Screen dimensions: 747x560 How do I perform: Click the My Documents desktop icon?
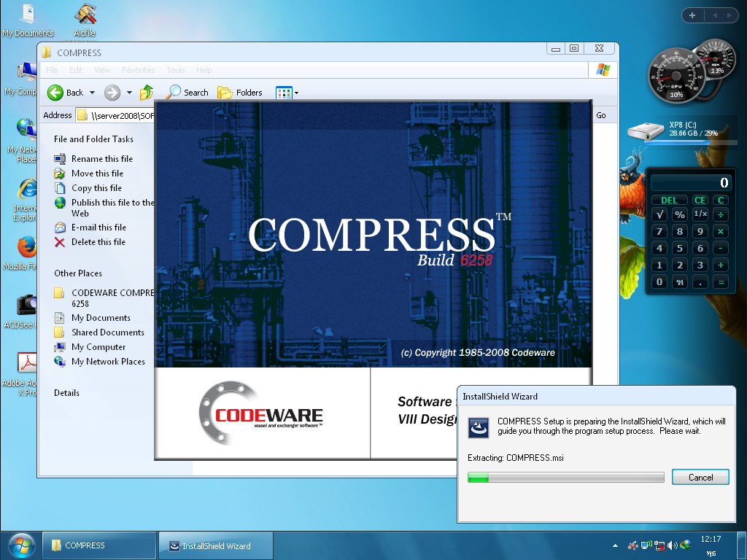tap(28, 20)
